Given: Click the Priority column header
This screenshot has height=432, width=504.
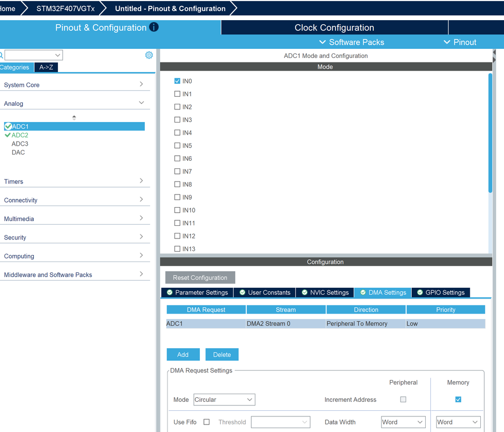Looking at the screenshot, I should pos(446,310).
